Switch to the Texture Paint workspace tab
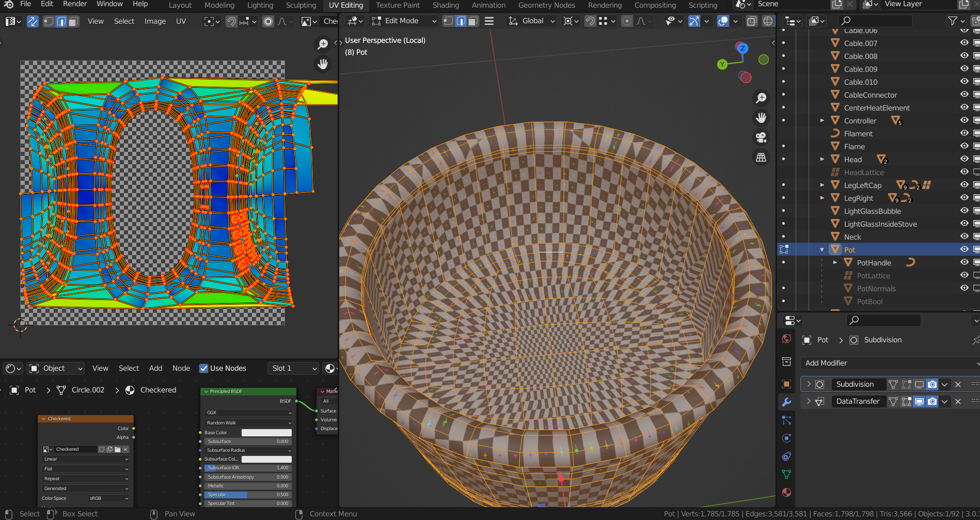This screenshot has height=520, width=980. point(397,5)
